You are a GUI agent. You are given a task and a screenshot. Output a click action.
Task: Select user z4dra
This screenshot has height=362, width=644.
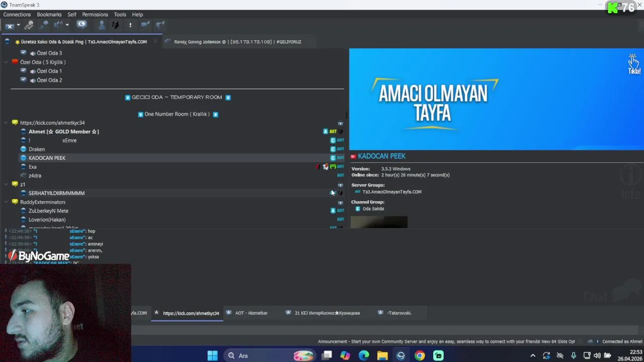(x=35, y=176)
